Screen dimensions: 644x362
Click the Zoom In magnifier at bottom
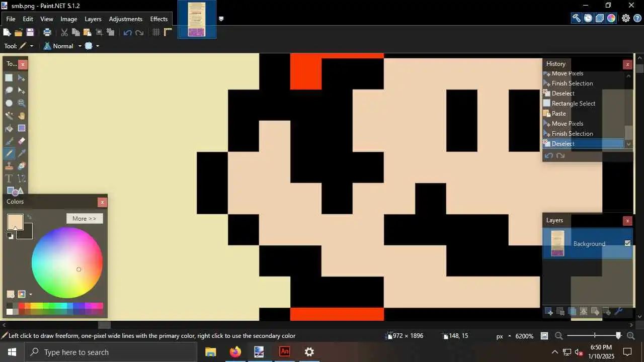click(x=630, y=336)
